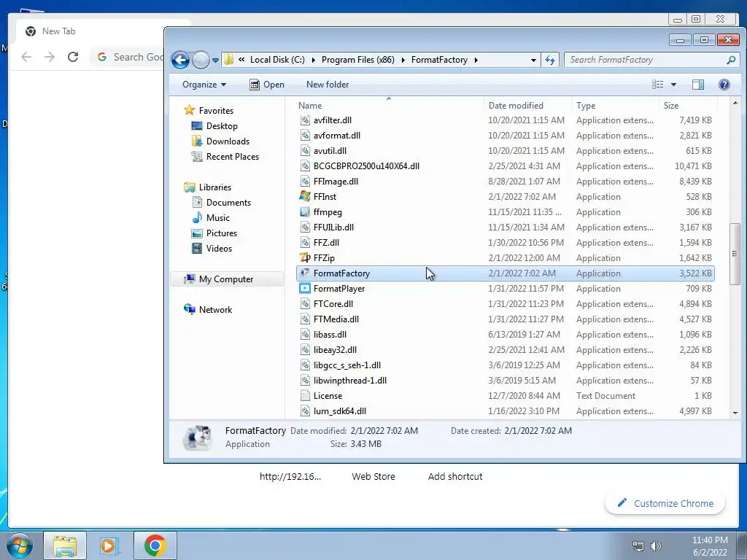Select the FormatFactory application icon
This screenshot has height=560, width=747.
coord(305,273)
